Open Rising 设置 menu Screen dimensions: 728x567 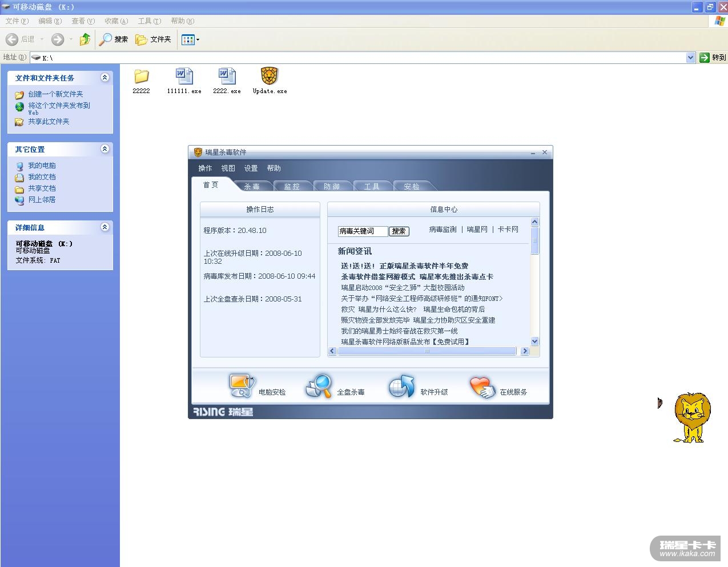tap(251, 168)
